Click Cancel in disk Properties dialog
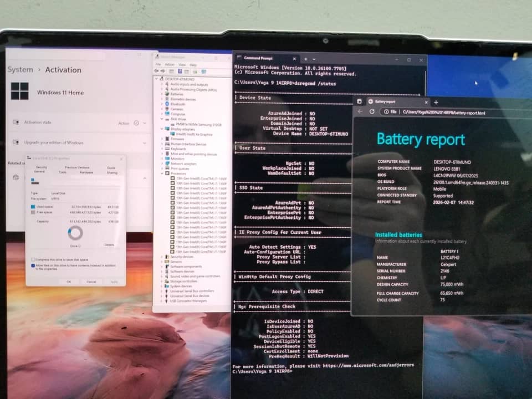Screen dimensions: 532x399 click(91, 282)
